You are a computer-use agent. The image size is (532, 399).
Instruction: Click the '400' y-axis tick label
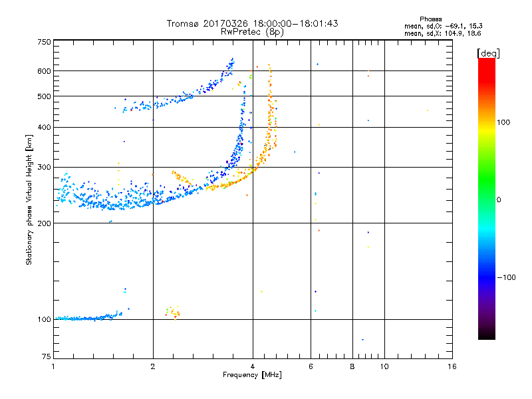pyautogui.click(x=44, y=127)
